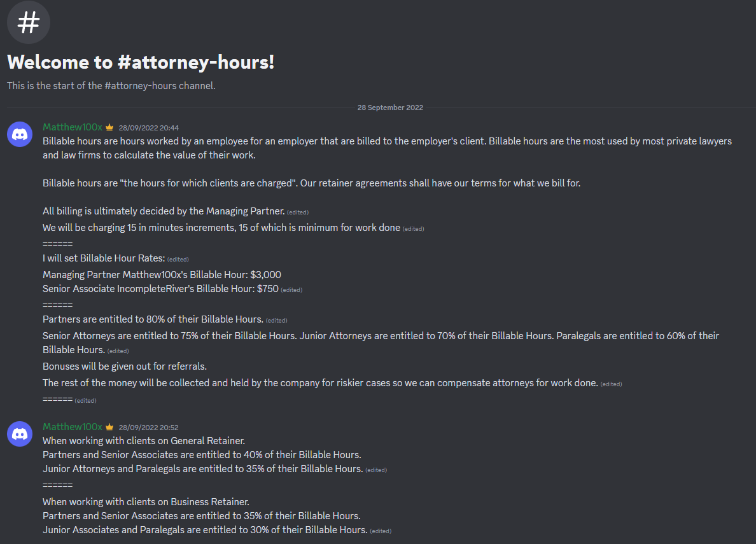
Task: Click the large hashtag channel icon
Action: pyautogui.click(x=29, y=22)
